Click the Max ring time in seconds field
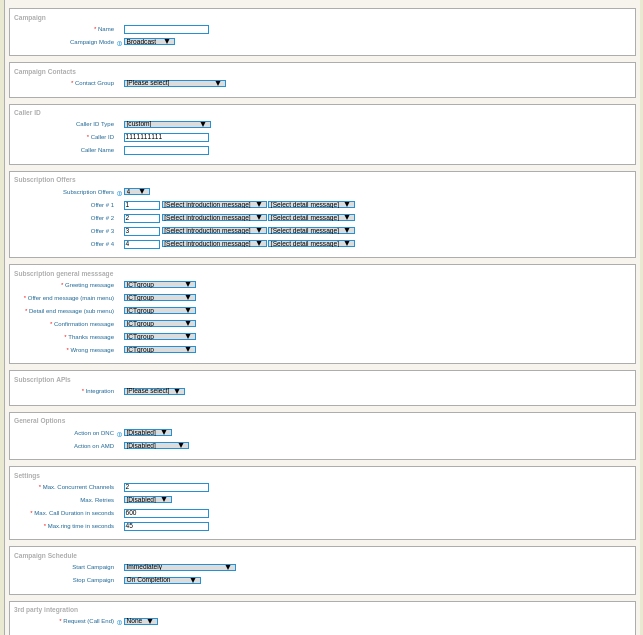The image size is (643, 635). (166, 526)
